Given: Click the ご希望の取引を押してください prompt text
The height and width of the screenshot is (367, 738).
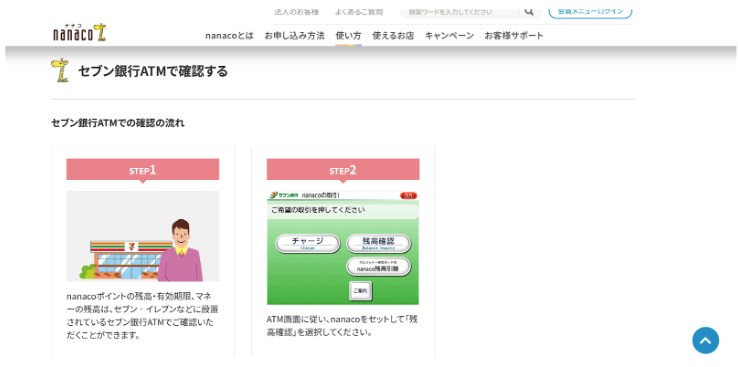Looking at the screenshot, I should pos(318,210).
